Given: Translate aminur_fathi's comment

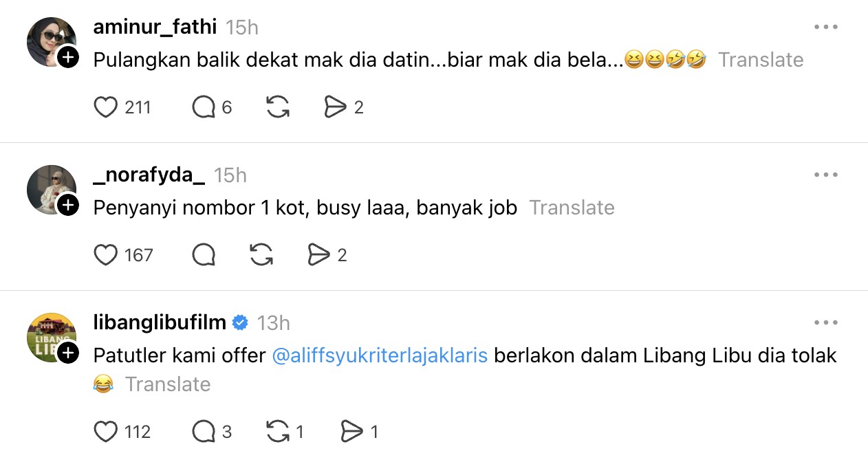Looking at the screenshot, I should [x=761, y=60].
